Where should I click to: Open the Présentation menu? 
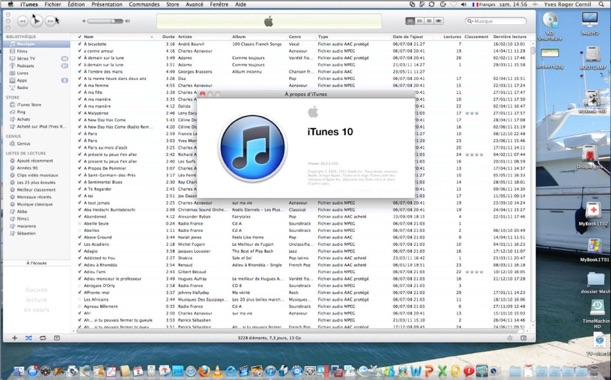pyautogui.click(x=107, y=4)
